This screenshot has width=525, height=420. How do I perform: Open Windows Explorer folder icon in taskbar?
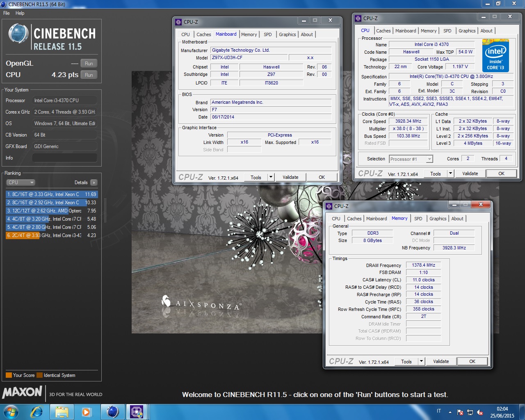(x=62, y=412)
